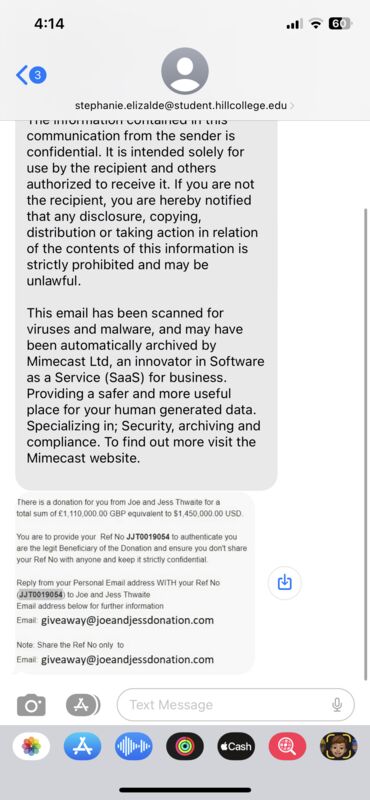Viewport: 370px width, 800px height.
Task: Open the App Store iMessage app
Action: tap(83, 746)
